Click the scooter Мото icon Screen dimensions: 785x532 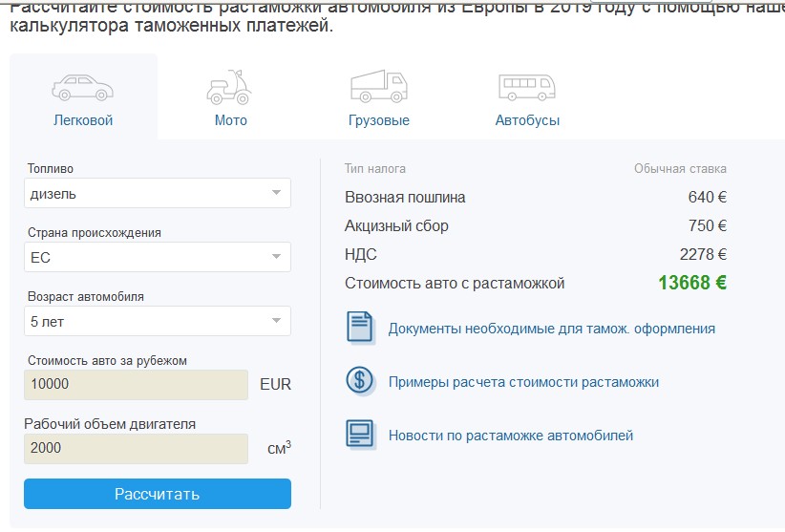coord(229,88)
